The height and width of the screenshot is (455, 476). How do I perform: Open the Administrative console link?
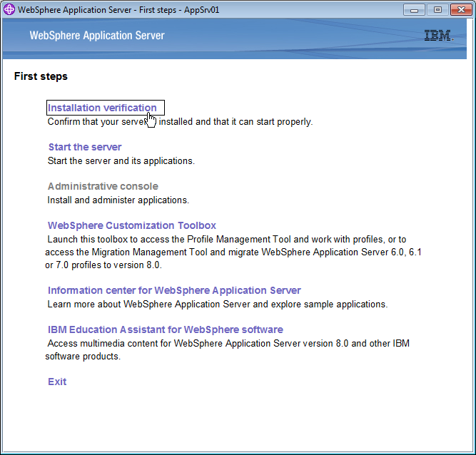(103, 186)
